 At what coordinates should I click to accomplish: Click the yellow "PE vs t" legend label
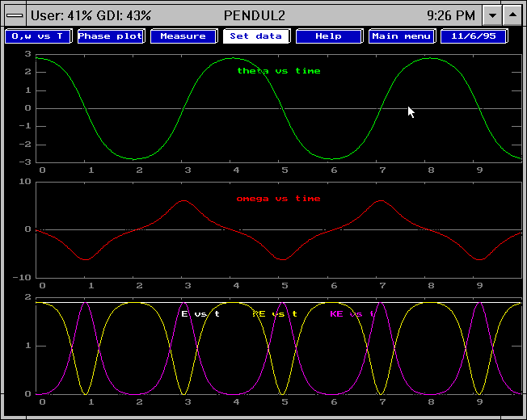(275, 313)
